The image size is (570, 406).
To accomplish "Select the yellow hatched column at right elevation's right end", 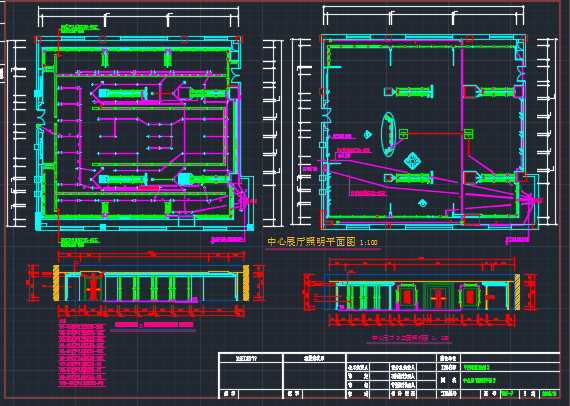I will tap(517, 292).
